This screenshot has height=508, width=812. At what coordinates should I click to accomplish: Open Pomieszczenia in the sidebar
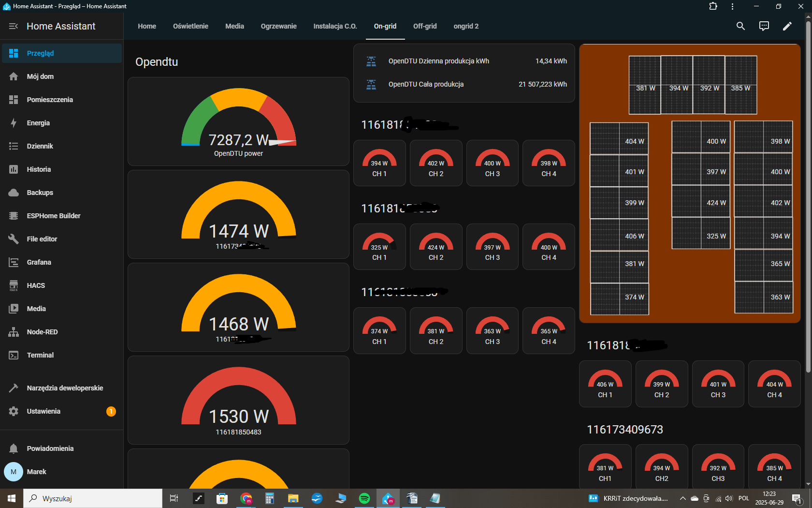point(62,100)
